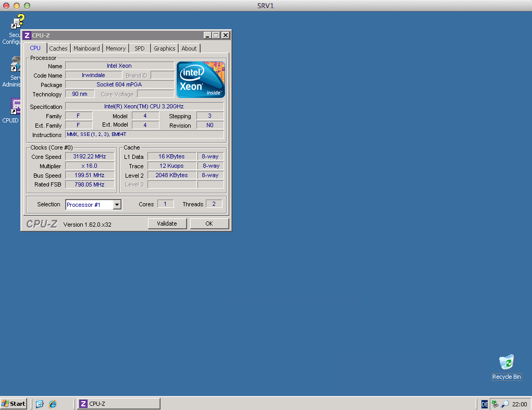This screenshot has width=532, height=410.
Task: Click the show desktop quick launch icon
Action: 40,404
